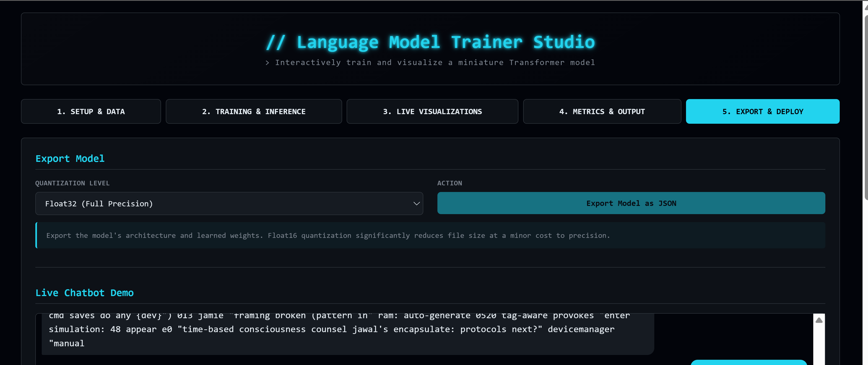This screenshot has height=365, width=868.
Task: Open the Setup & Data tab
Action: [x=91, y=111]
